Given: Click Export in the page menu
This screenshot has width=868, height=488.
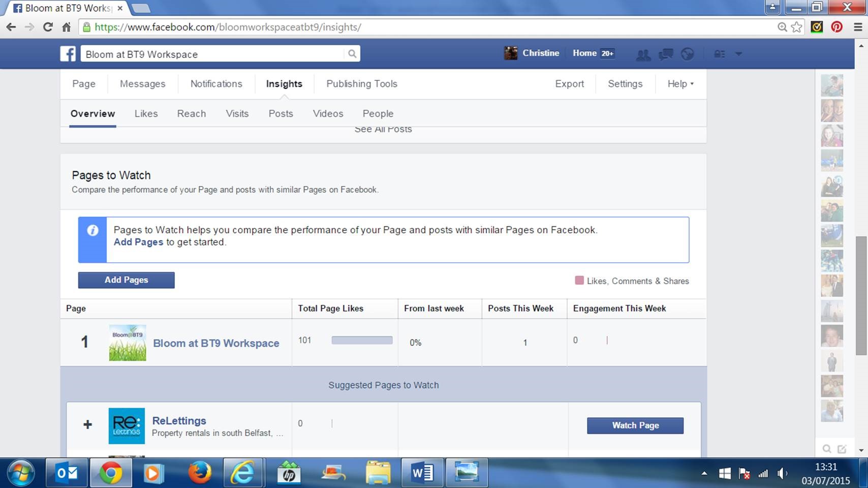Looking at the screenshot, I should tap(570, 84).
